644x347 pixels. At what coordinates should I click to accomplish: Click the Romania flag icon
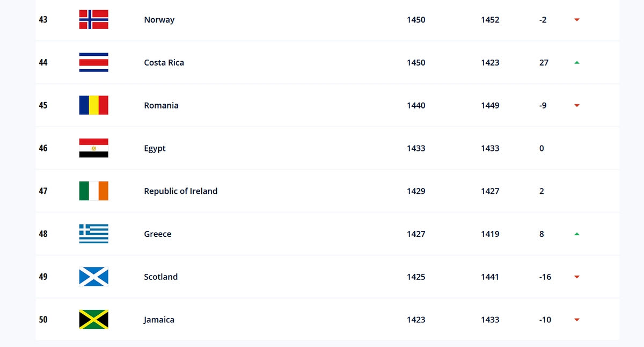(94, 105)
